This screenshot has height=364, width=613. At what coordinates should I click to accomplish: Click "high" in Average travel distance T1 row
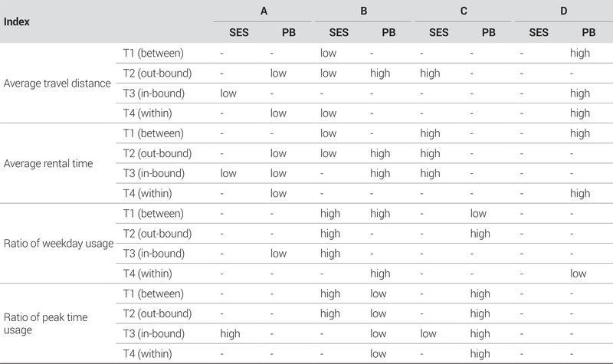coord(579,53)
